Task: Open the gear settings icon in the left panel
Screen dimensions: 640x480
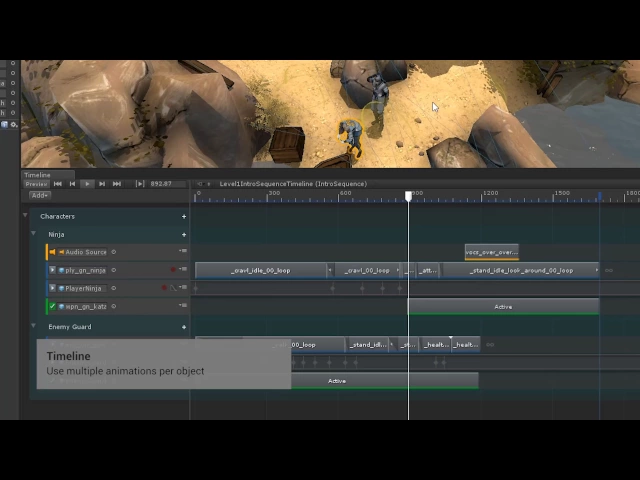Action: point(14,124)
